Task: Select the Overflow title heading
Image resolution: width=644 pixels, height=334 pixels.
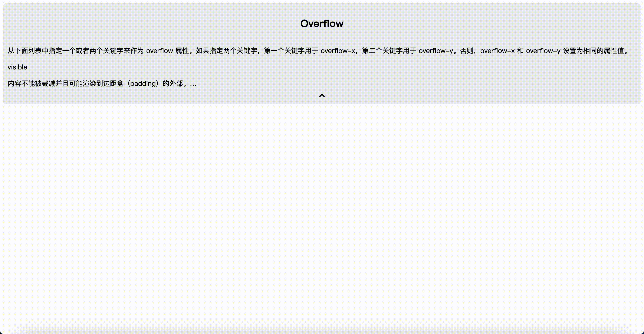Action: pyautogui.click(x=322, y=23)
